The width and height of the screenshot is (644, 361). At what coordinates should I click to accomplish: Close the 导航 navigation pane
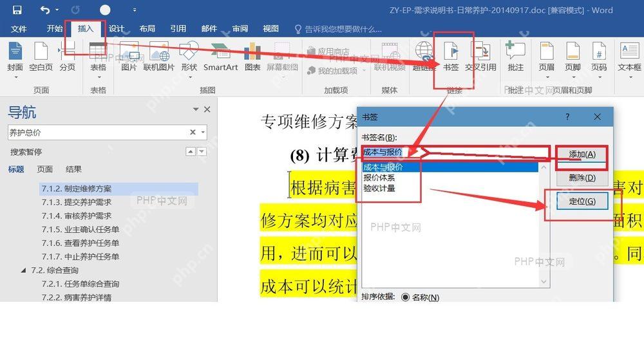[207, 109]
